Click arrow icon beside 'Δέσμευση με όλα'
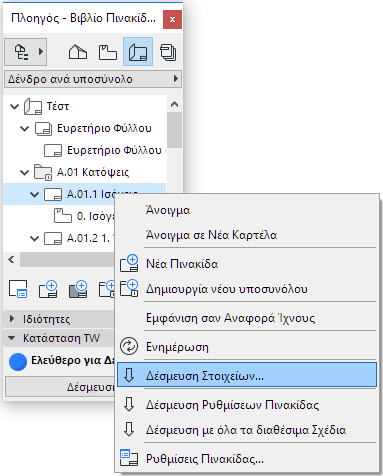The height and width of the screenshot is (476, 383). [x=129, y=429]
